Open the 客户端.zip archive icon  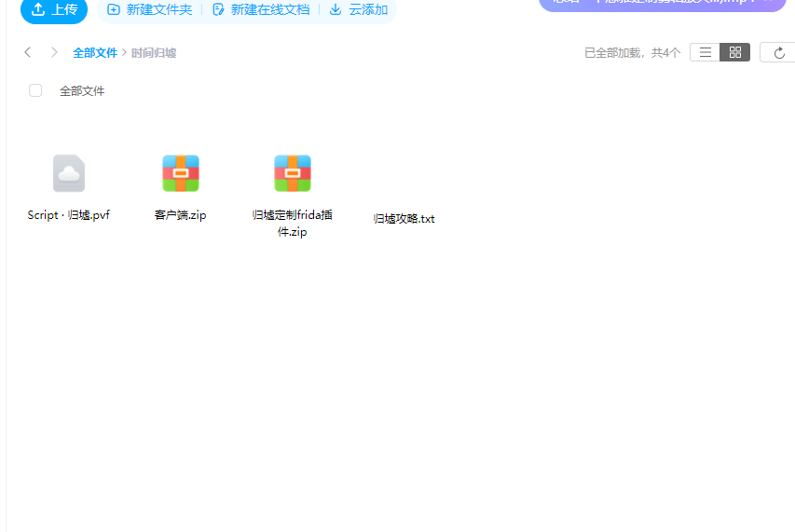(x=181, y=173)
